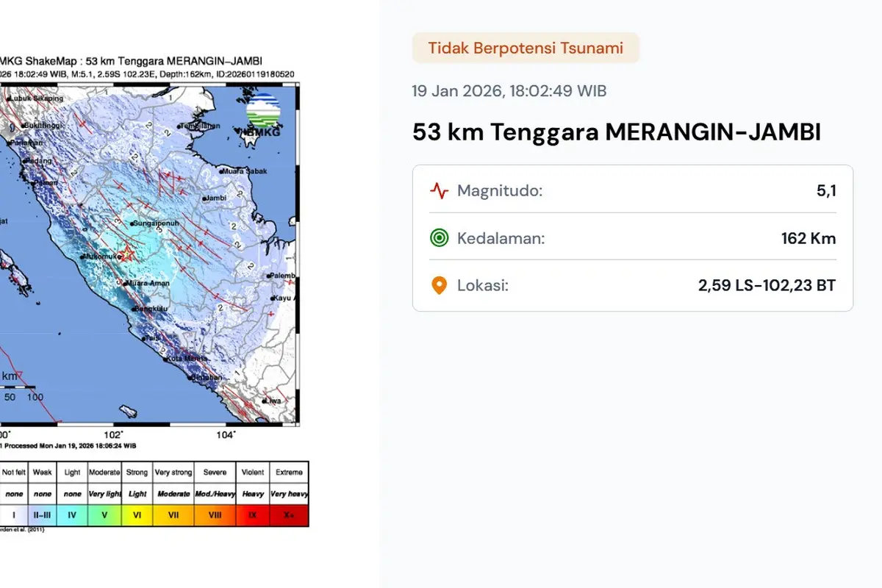Screen dimensions: 882x588
Task: Click the Tidak Berpotensi Tsunami badge
Action: pyautogui.click(x=526, y=48)
